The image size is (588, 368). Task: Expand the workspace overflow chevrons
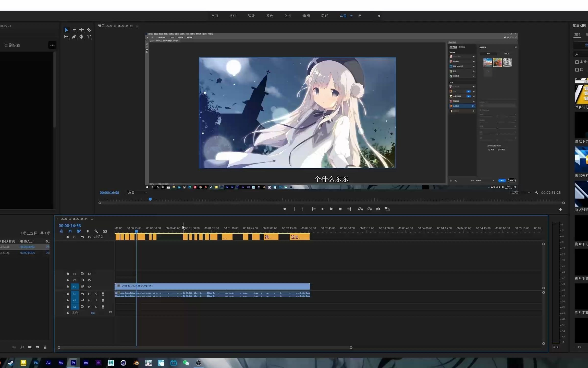[379, 16]
